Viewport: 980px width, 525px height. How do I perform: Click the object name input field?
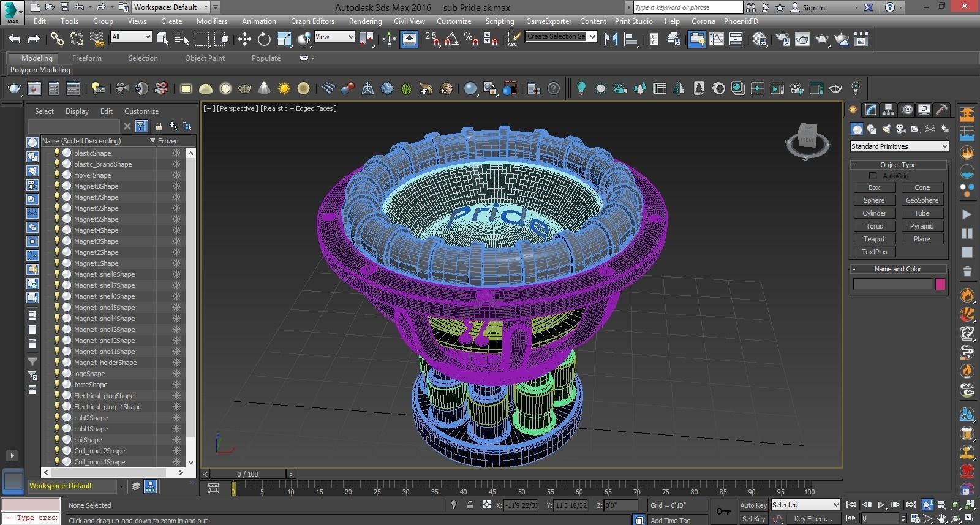coord(892,284)
